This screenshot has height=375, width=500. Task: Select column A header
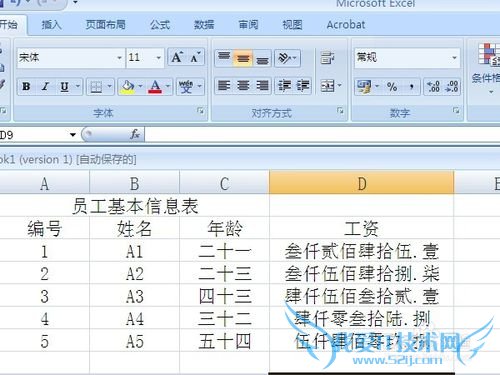pos(44,183)
